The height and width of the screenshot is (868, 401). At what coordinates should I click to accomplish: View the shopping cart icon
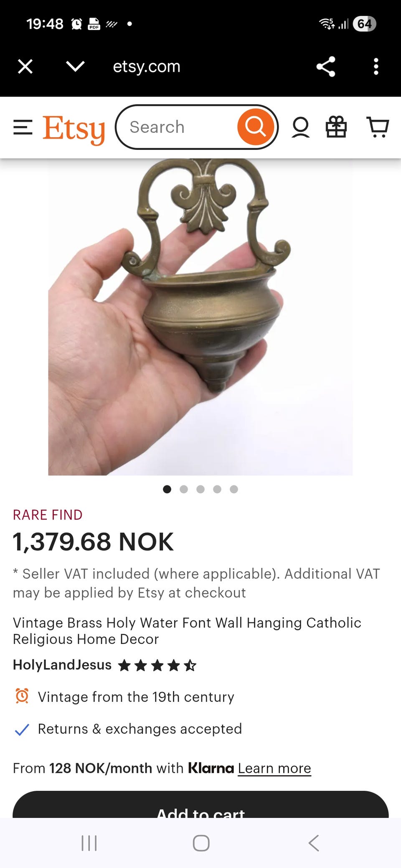click(x=378, y=127)
